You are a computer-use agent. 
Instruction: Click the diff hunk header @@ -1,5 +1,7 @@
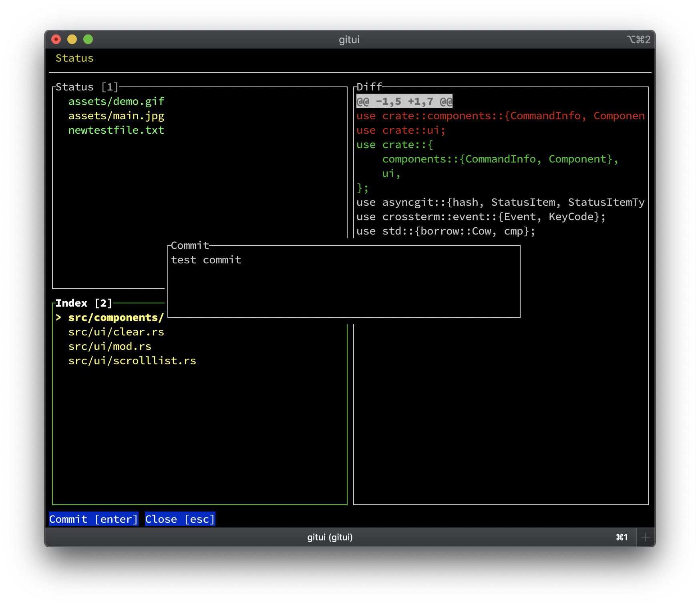click(x=404, y=101)
